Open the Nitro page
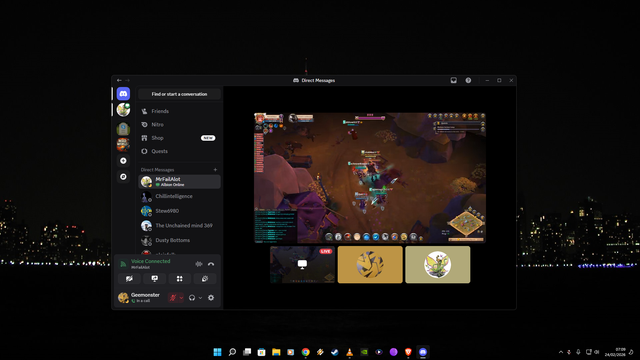Viewport: 640px width, 360px height. (179, 124)
